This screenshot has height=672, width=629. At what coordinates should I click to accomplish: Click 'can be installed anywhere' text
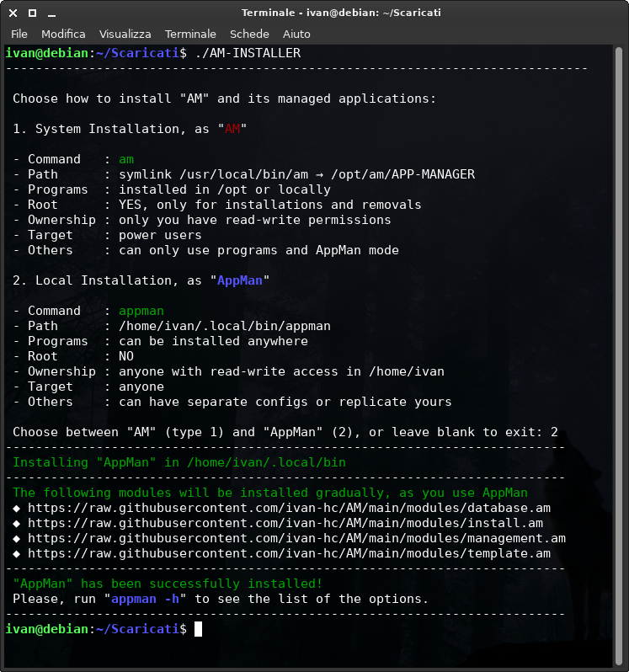pyautogui.click(x=213, y=341)
